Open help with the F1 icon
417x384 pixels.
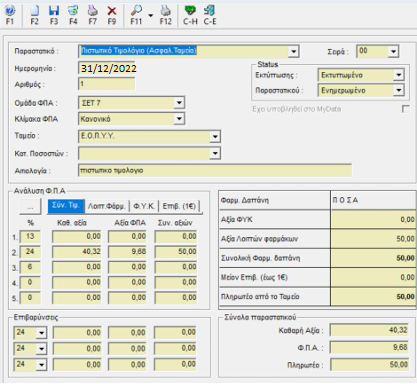click(x=10, y=15)
